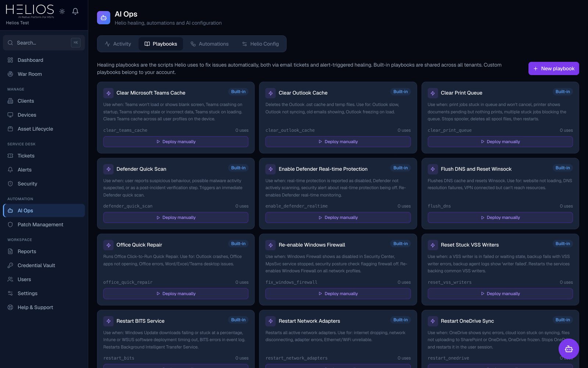Click lightning icon on Restart Network Adapters card

270,321
